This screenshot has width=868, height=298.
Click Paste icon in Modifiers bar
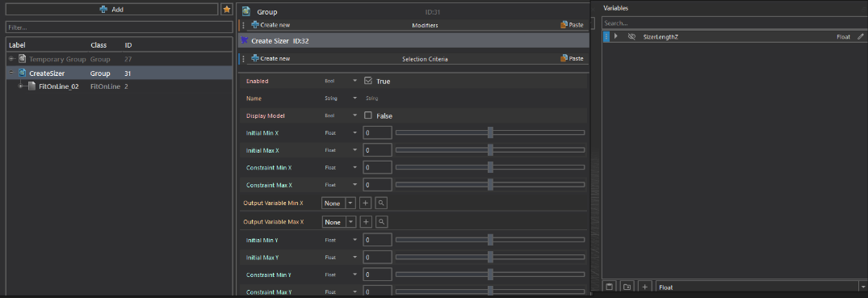[x=564, y=25]
